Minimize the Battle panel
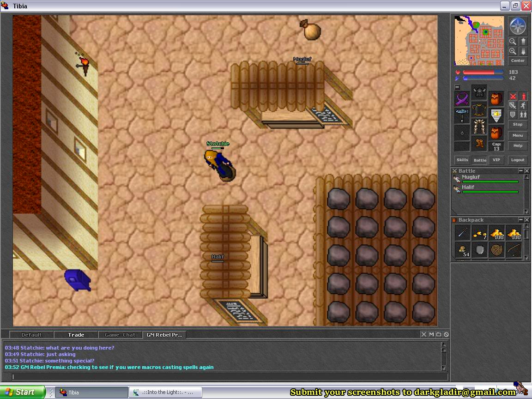The image size is (532, 399). coord(521,171)
